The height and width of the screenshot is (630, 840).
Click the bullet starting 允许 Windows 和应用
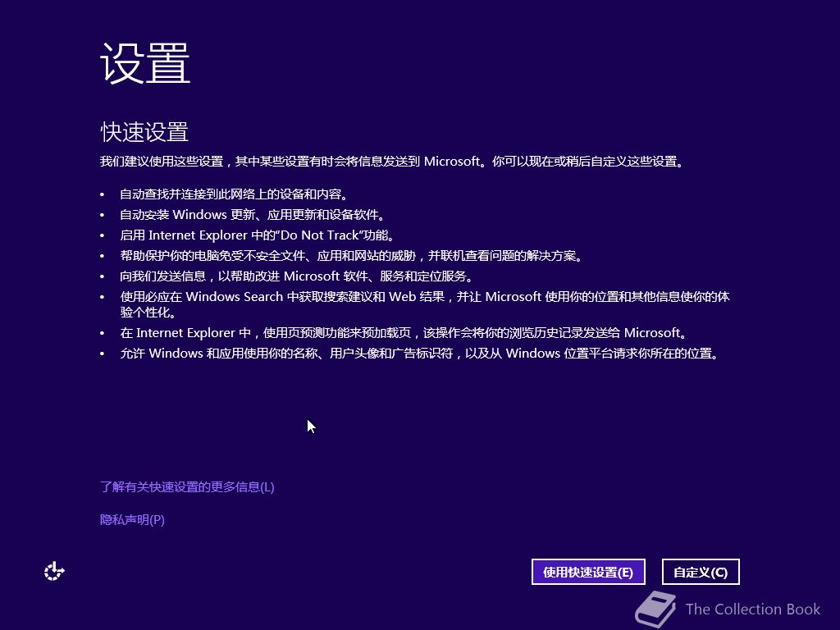[x=420, y=354]
